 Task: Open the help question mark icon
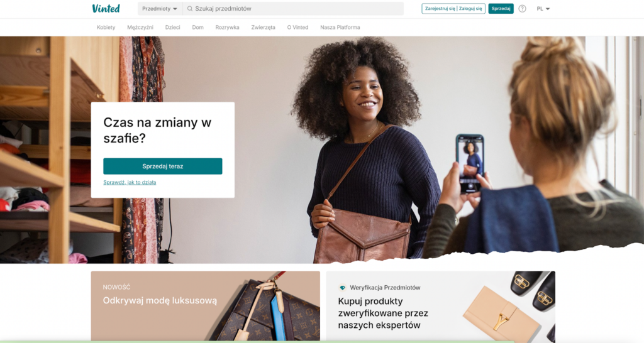click(x=522, y=9)
